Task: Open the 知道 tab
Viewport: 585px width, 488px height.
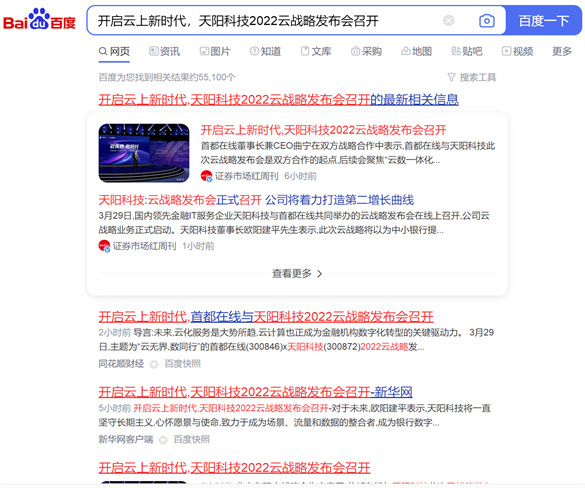Action: pyautogui.click(x=265, y=51)
